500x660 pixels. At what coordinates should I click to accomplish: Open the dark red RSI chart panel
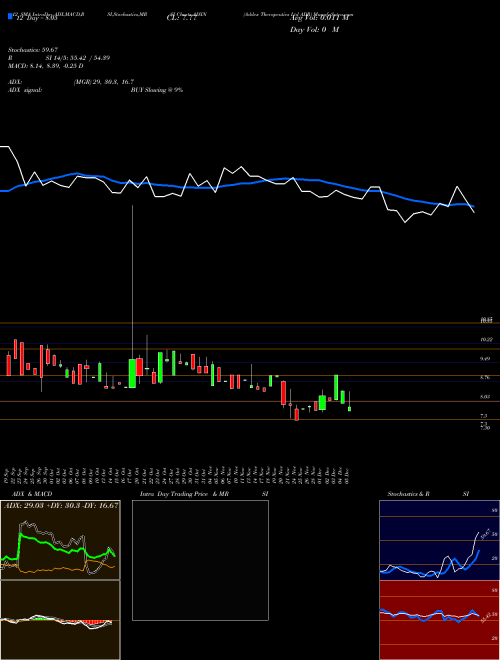(x=439, y=620)
